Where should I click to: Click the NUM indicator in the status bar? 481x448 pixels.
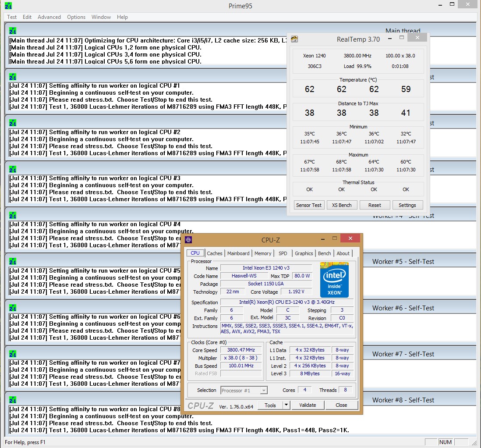point(445,442)
